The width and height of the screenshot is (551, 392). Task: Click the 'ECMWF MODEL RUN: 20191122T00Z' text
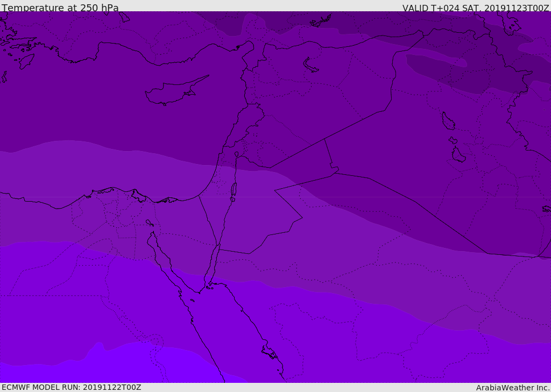coord(72,387)
